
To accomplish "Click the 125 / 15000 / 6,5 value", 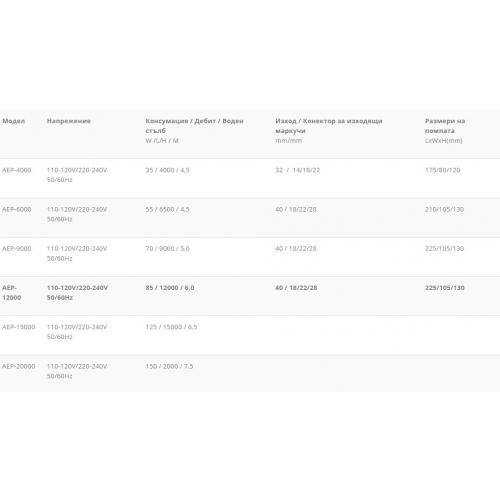I will pyautogui.click(x=171, y=327).
